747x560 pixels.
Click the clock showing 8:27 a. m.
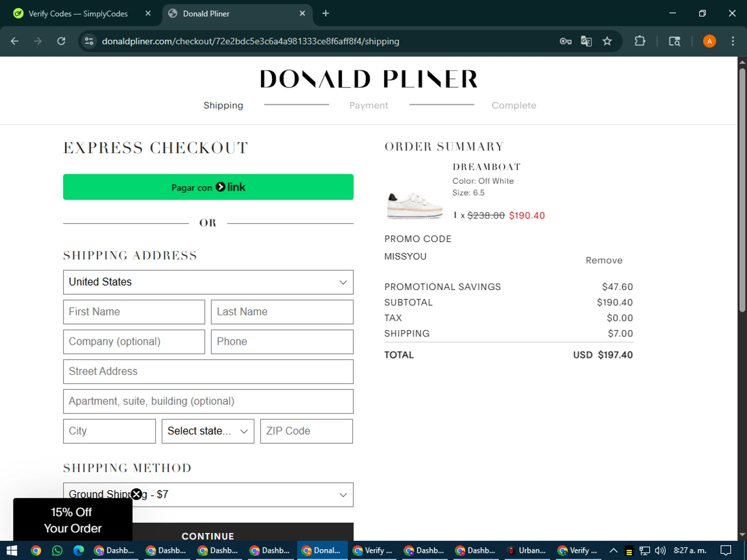690,551
